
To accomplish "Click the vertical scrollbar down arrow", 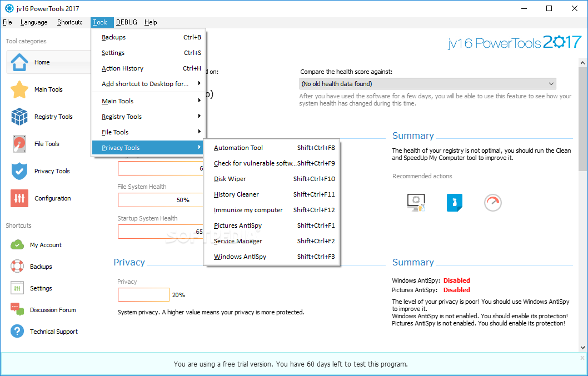I will [x=583, y=348].
